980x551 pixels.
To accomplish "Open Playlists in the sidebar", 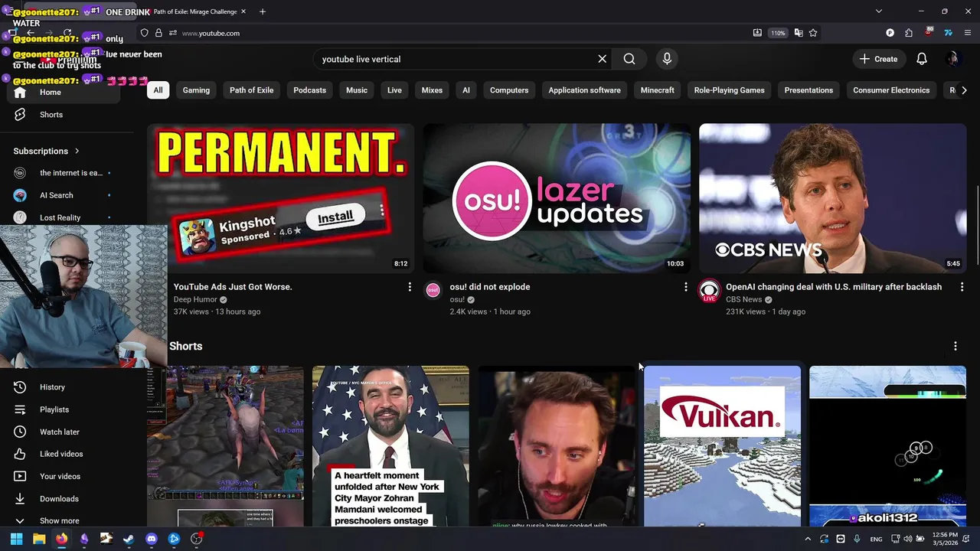I will pos(64,409).
